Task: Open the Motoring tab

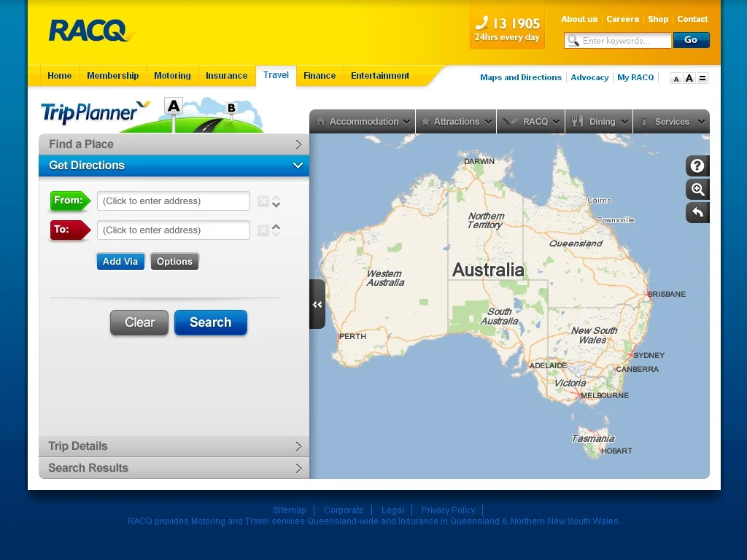Action: click(x=172, y=76)
